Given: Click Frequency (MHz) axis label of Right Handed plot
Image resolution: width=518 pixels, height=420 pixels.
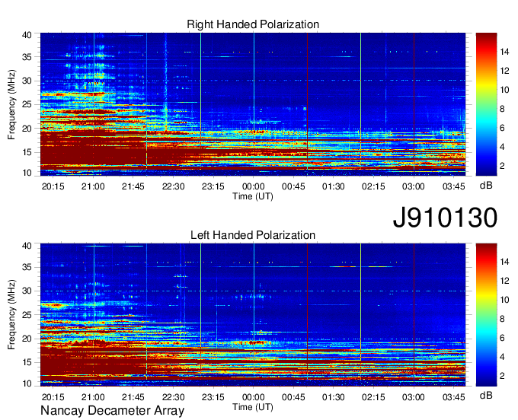Looking at the screenshot, I should 11,104.
